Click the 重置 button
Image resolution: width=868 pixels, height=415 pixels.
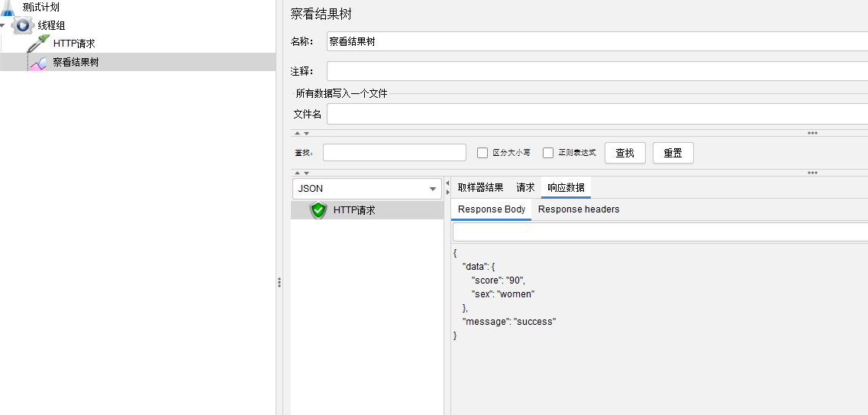tap(673, 153)
